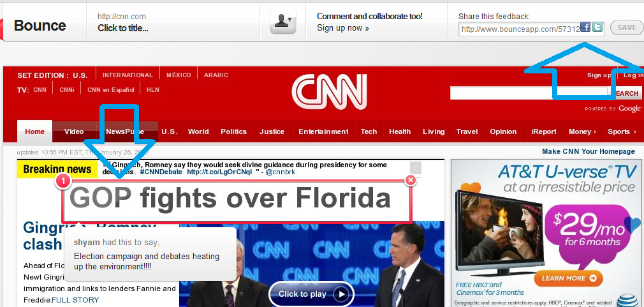Open the iReport tab
The width and height of the screenshot is (644, 307).
(544, 131)
